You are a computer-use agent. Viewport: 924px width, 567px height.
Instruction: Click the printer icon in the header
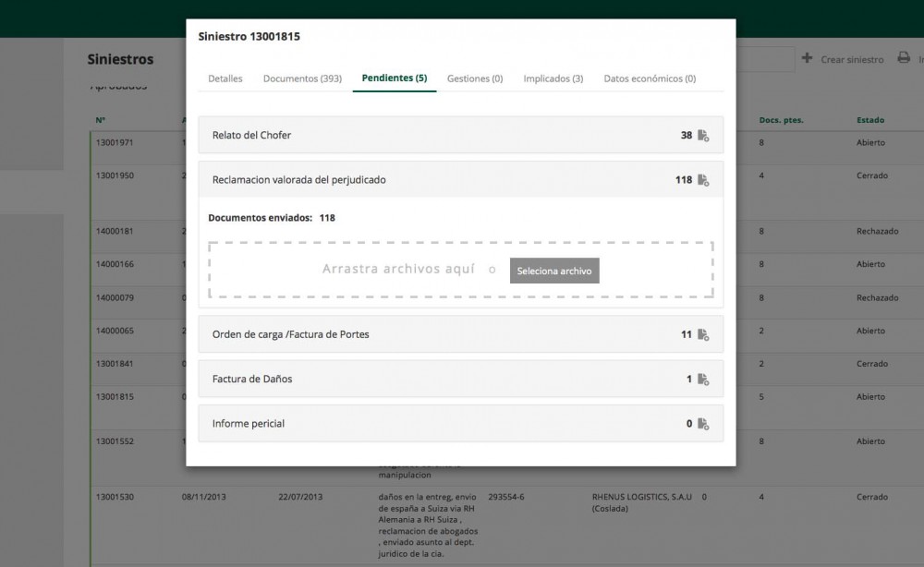click(x=904, y=59)
